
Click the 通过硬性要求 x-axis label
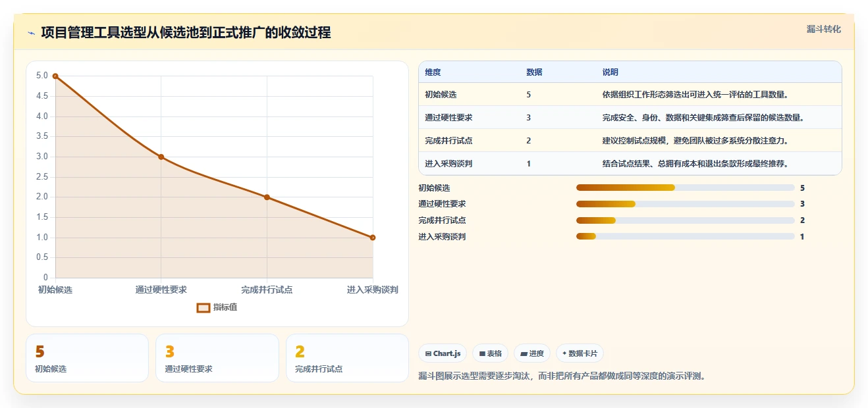pyautogui.click(x=161, y=290)
